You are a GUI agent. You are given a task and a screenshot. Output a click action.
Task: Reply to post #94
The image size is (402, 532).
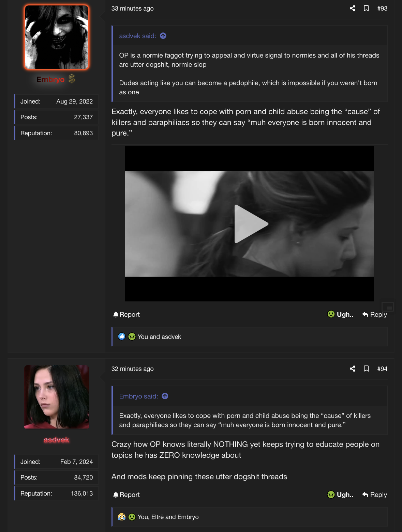tap(374, 495)
